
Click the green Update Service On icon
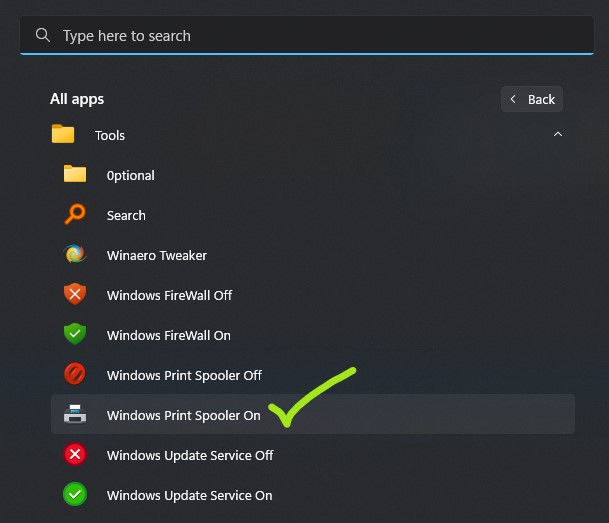coord(75,494)
